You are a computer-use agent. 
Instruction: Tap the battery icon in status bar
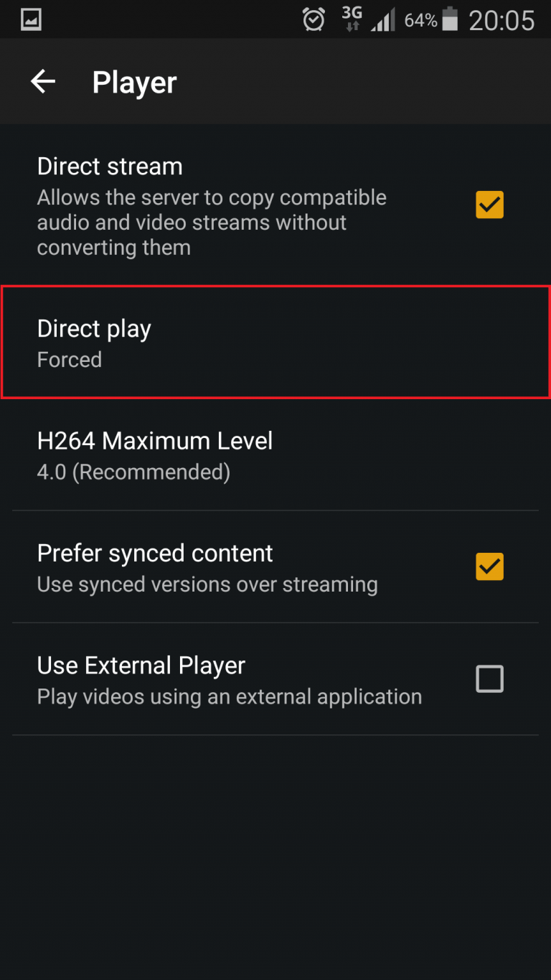pyautogui.click(x=450, y=19)
